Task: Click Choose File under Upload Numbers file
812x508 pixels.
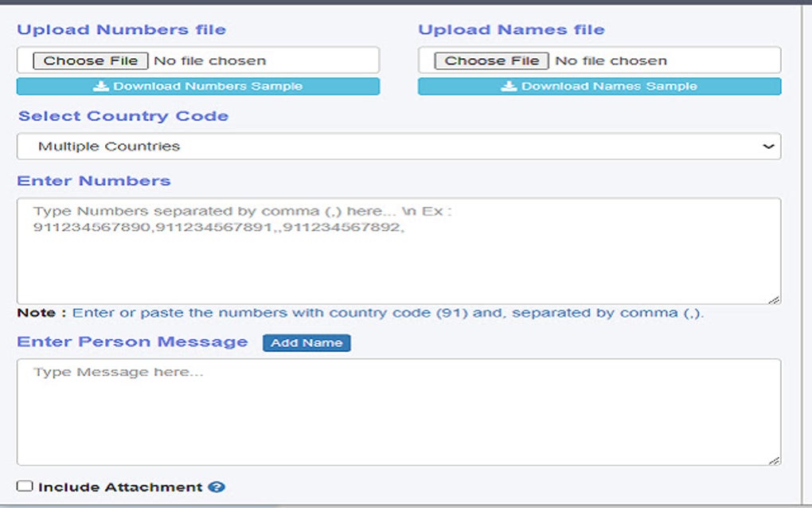Action: click(x=90, y=60)
